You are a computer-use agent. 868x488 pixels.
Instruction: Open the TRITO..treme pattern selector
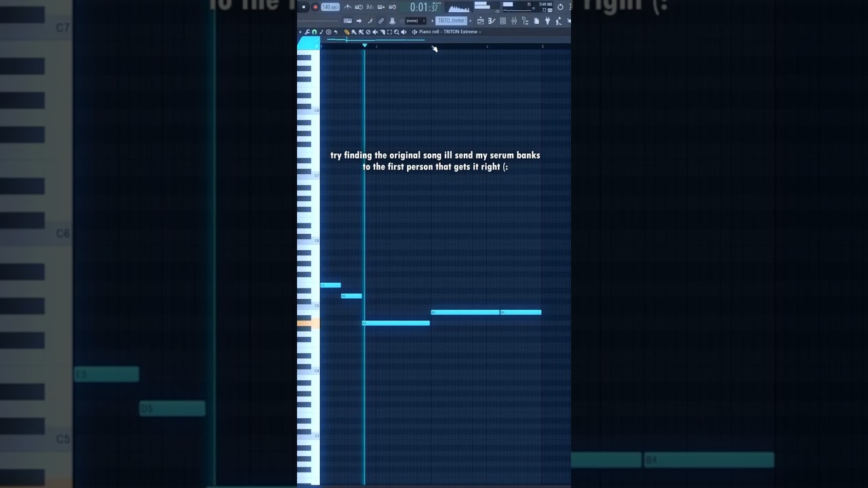(451, 21)
